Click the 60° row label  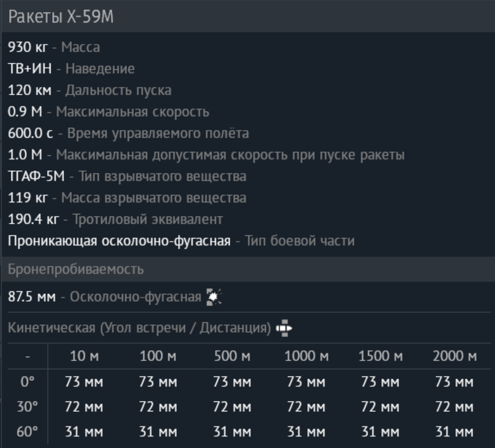[x=28, y=432]
